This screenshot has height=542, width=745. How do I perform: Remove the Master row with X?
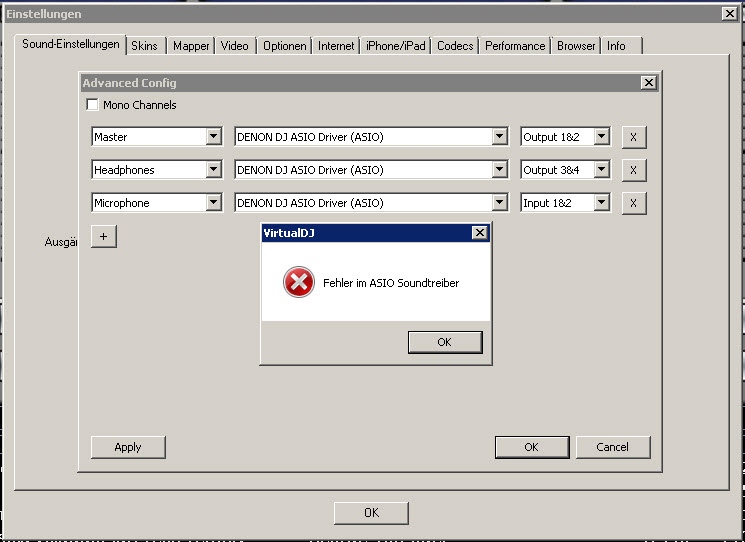[634, 137]
